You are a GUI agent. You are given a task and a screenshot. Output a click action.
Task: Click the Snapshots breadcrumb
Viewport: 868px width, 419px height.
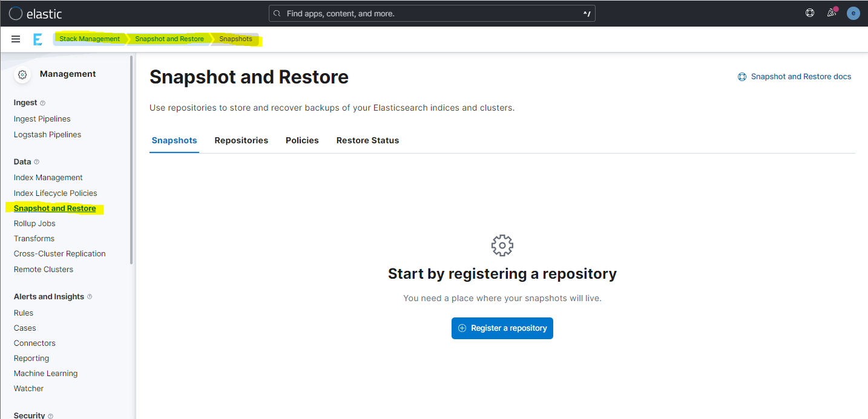(x=236, y=39)
